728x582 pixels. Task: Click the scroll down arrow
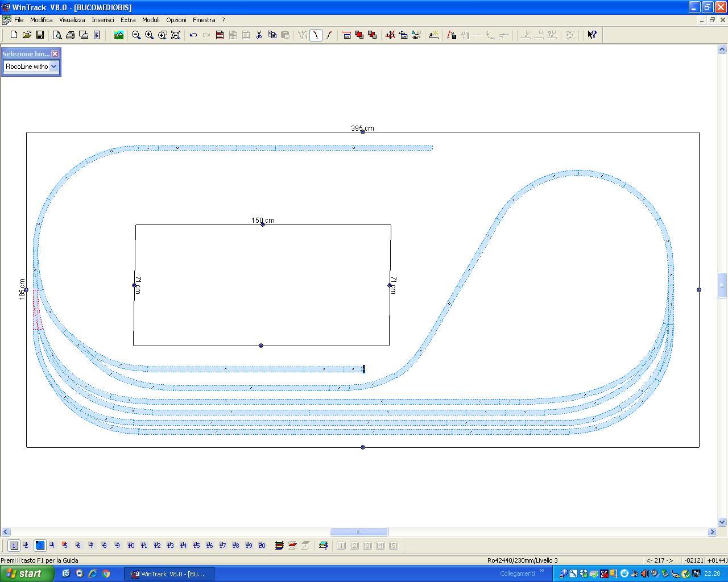click(x=722, y=522)
